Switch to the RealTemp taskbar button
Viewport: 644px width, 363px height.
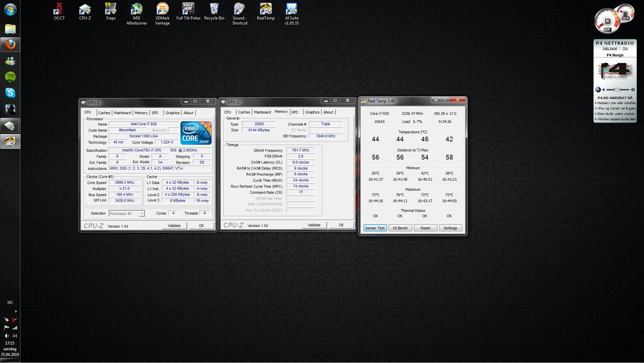point(10,142)
